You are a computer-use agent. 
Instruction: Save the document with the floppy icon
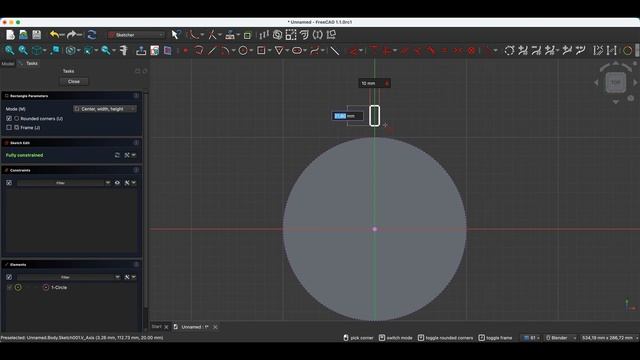coord(37,35)
